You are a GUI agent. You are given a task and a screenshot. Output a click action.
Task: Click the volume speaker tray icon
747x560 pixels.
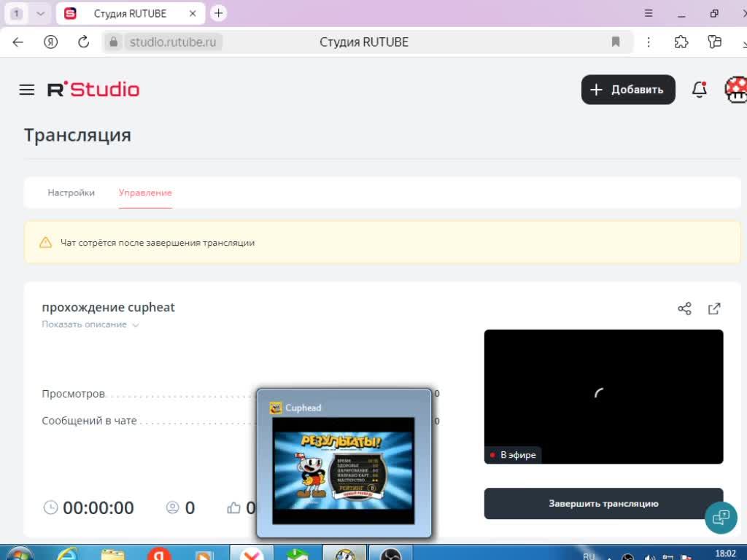tap(649, 557)
